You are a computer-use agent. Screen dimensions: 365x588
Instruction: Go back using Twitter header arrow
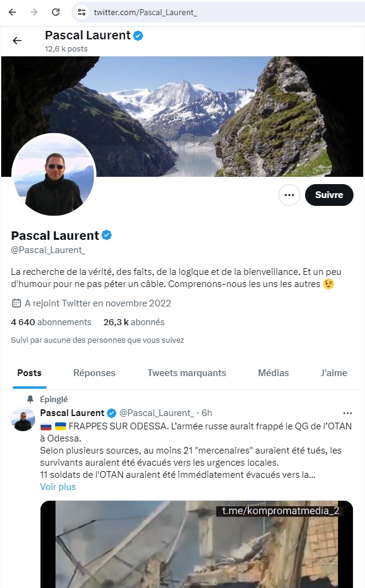click(17, 41)
